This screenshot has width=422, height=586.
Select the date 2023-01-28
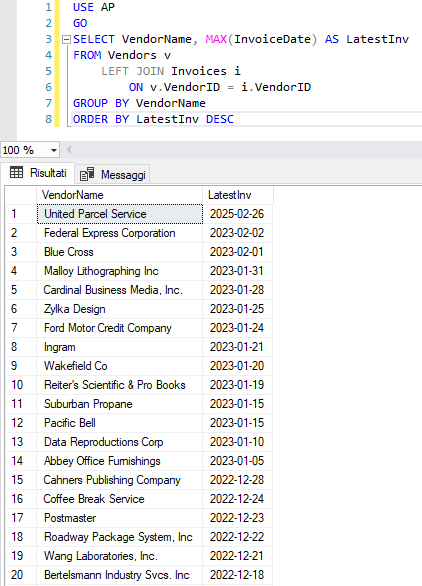click(x=237, y=290)
